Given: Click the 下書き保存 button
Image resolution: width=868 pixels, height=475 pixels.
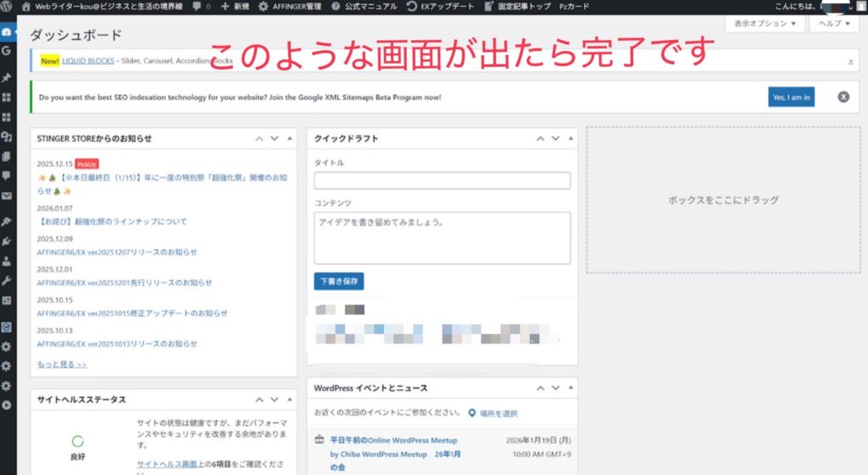Looking at the screenshot, I should 339,281.
